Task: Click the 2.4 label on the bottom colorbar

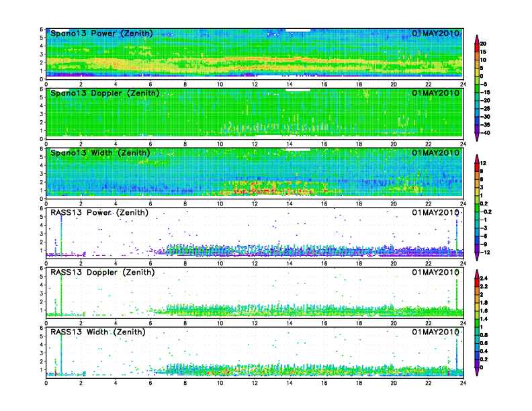Action: 484,279
